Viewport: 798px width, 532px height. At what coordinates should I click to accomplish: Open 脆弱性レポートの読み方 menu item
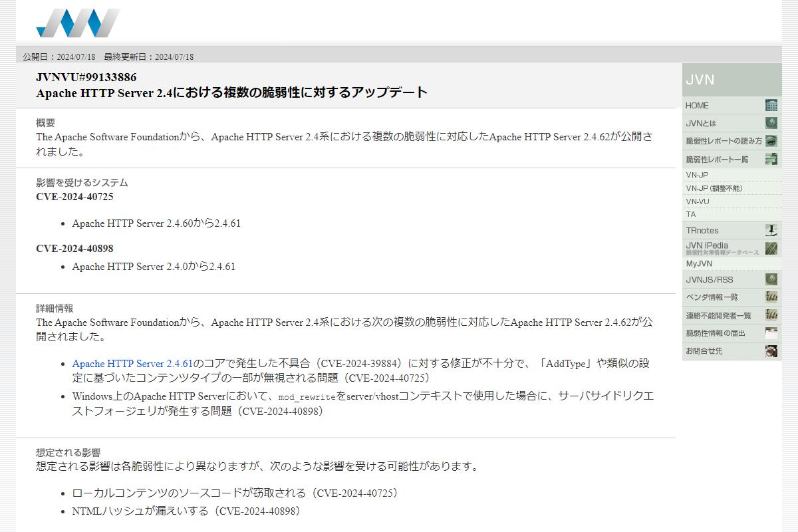point(731,141)
